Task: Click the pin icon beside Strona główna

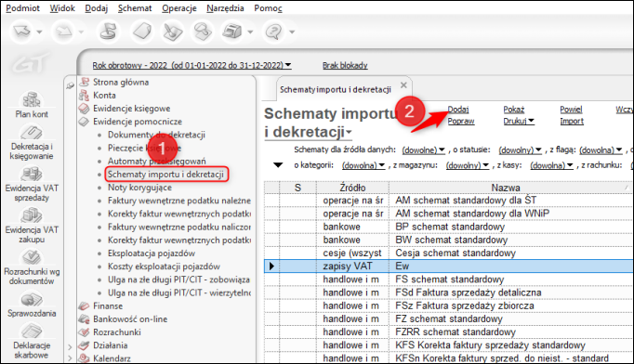Action: click(71, 85)
